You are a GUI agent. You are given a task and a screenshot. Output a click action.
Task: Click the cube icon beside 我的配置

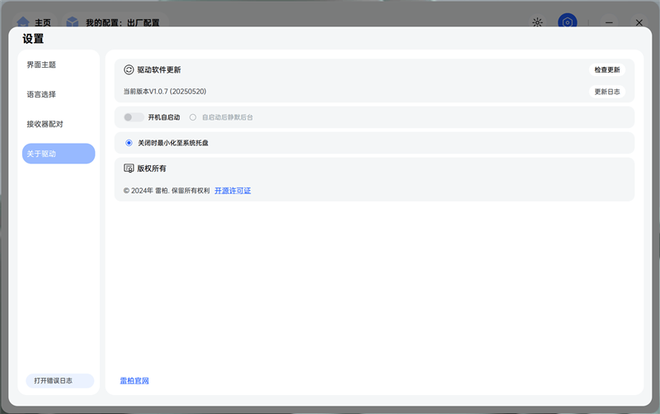[72, 21]
